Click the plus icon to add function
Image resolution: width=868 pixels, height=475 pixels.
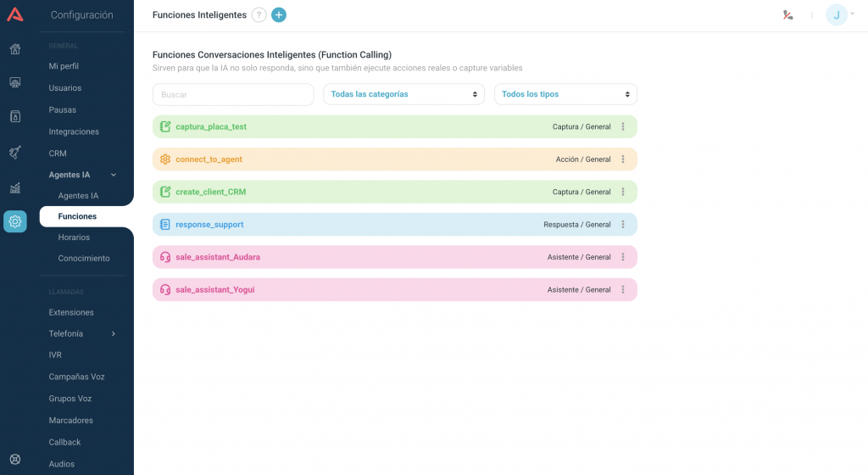279,14
